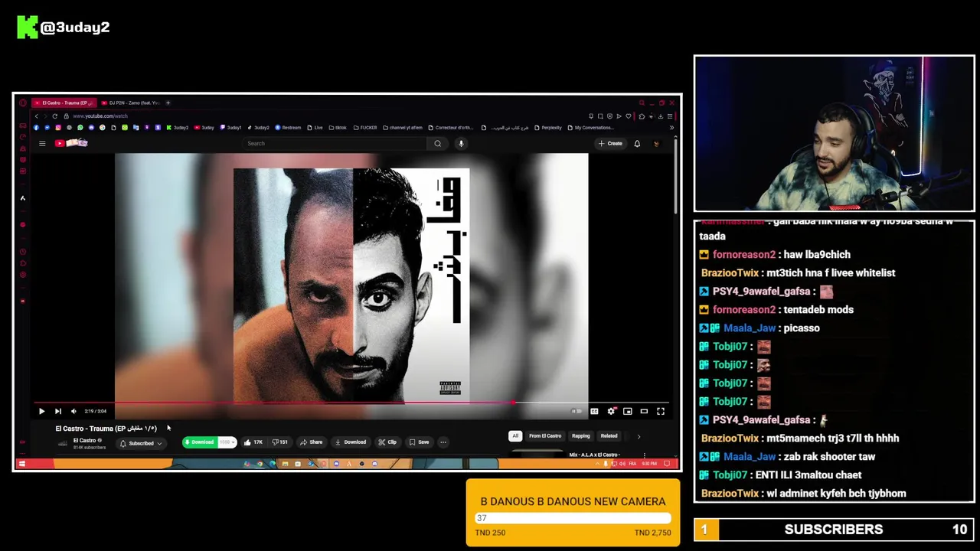Open the Instagram bookmark icon

58,128
